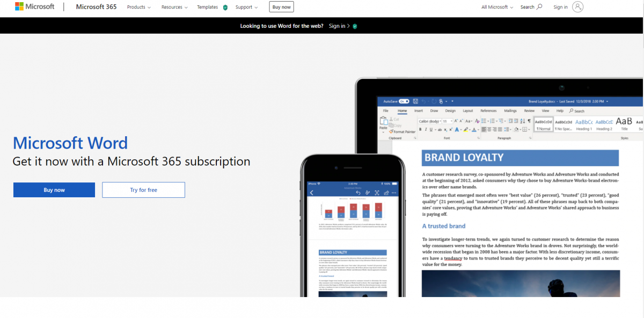
Task: Click the strikethrough icon in Word ribbon
Action: click(440, 130)
